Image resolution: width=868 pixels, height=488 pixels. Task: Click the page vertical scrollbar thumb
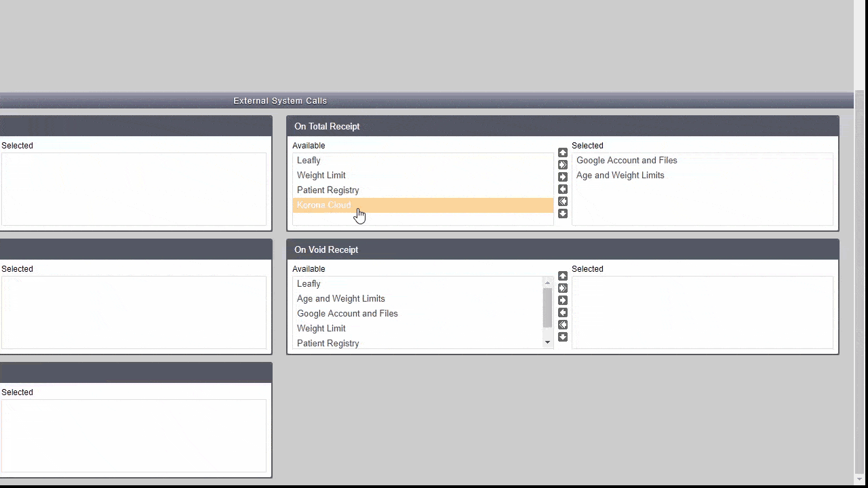click(x=861, y=281)
